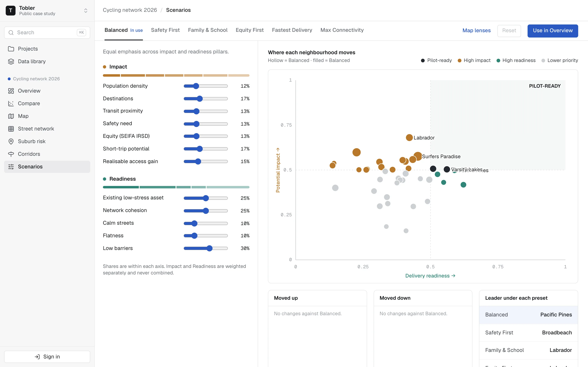This screenshot has width=588, height=367.
Task: Open the Map icon in the sidebar
Action: [x=11, y=116]
